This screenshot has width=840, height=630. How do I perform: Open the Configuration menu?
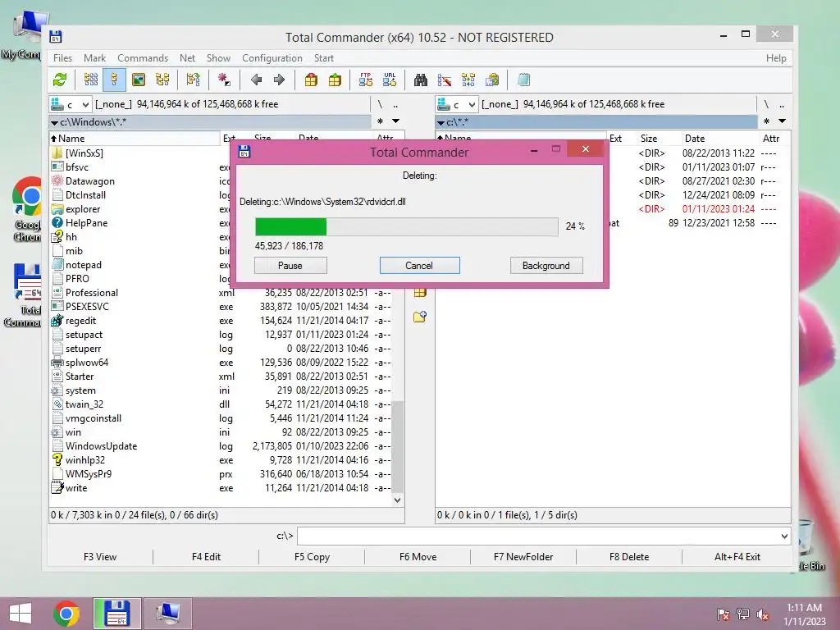click(272, 58)
